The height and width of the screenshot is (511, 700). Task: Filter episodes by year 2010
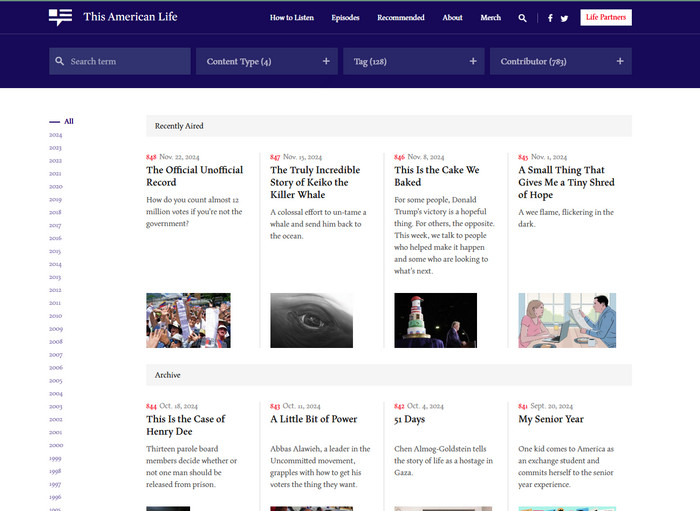click(x=55, y=316)
